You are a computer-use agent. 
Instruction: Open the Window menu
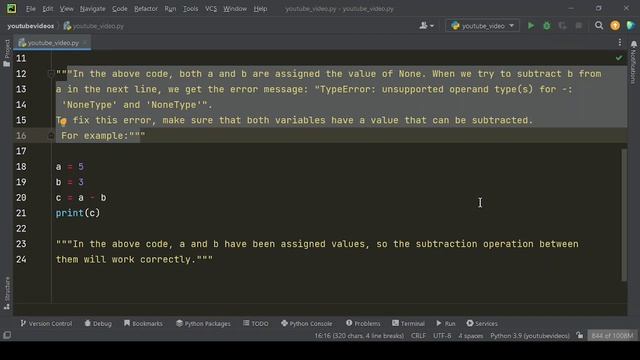coord(235,9)
